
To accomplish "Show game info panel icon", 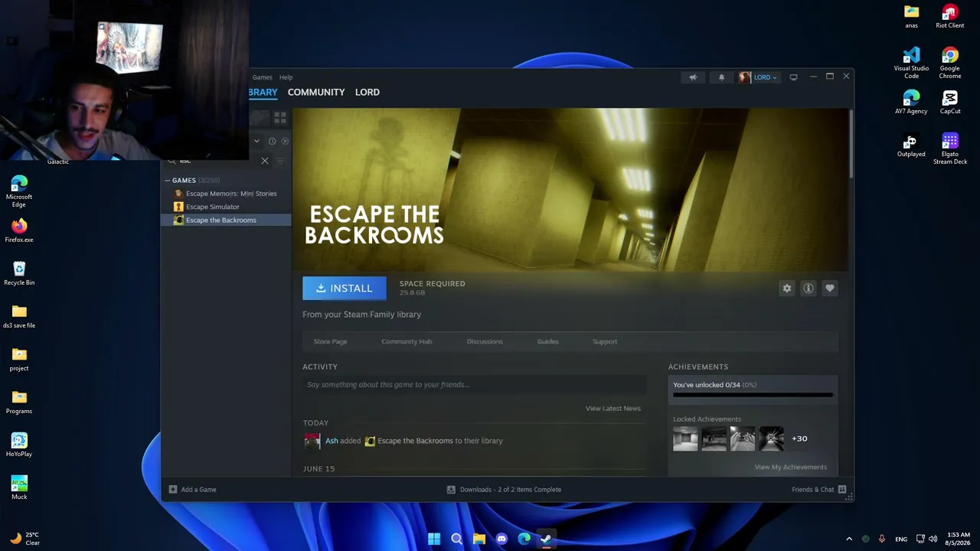I will click(x=808, y=289).
